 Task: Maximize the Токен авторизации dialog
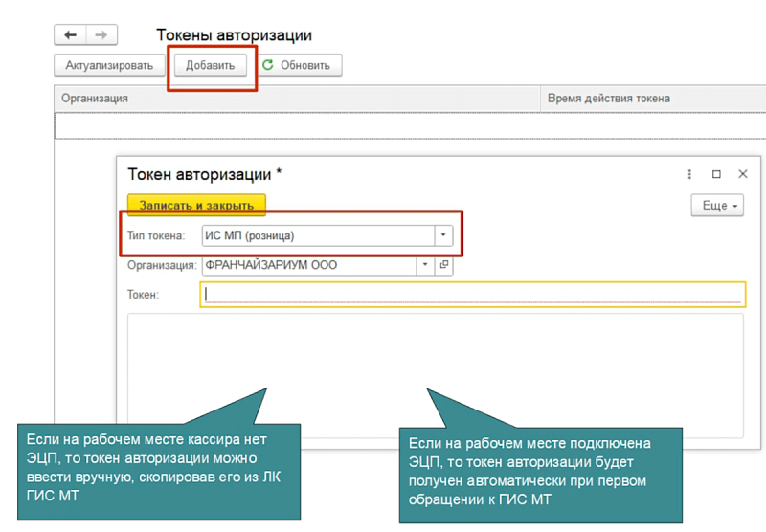click(716, 174)
